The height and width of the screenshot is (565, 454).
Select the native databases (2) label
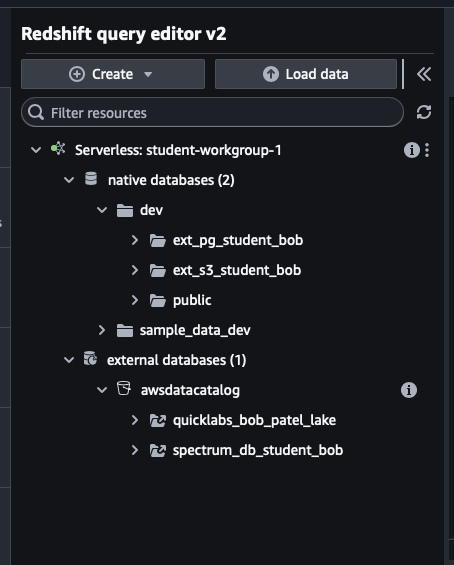point(171,180)
